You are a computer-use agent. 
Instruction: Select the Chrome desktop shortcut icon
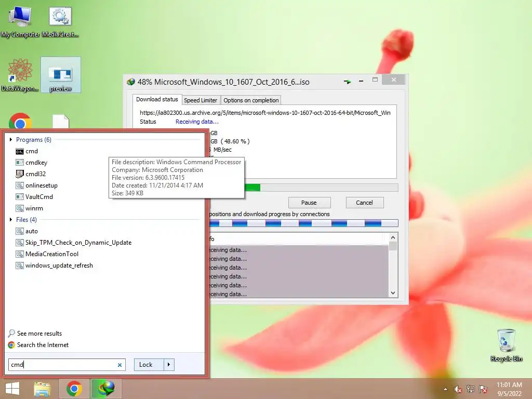pos(20,122)
